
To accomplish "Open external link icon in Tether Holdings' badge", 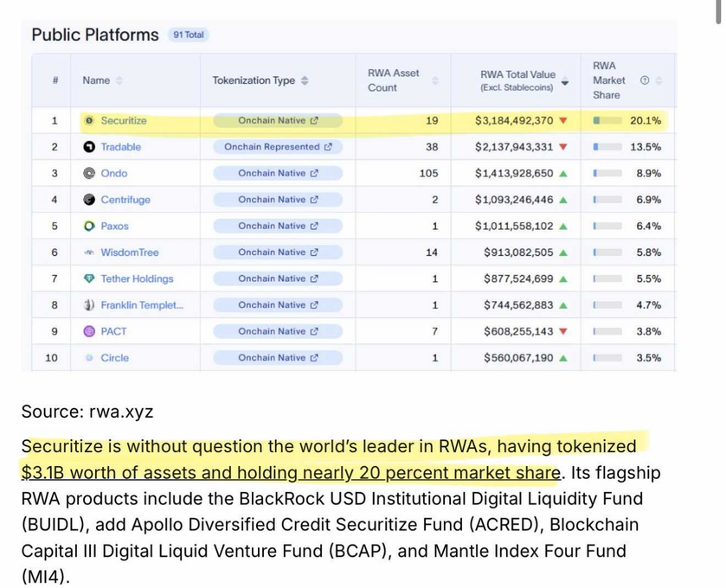I will click(314, 278).
